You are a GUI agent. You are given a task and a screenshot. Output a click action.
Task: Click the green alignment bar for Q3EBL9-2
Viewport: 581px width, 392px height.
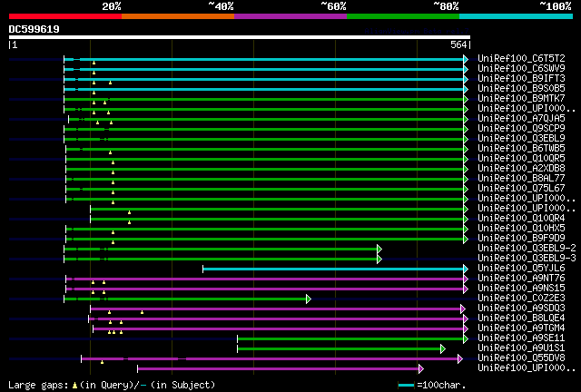[221, 249]
